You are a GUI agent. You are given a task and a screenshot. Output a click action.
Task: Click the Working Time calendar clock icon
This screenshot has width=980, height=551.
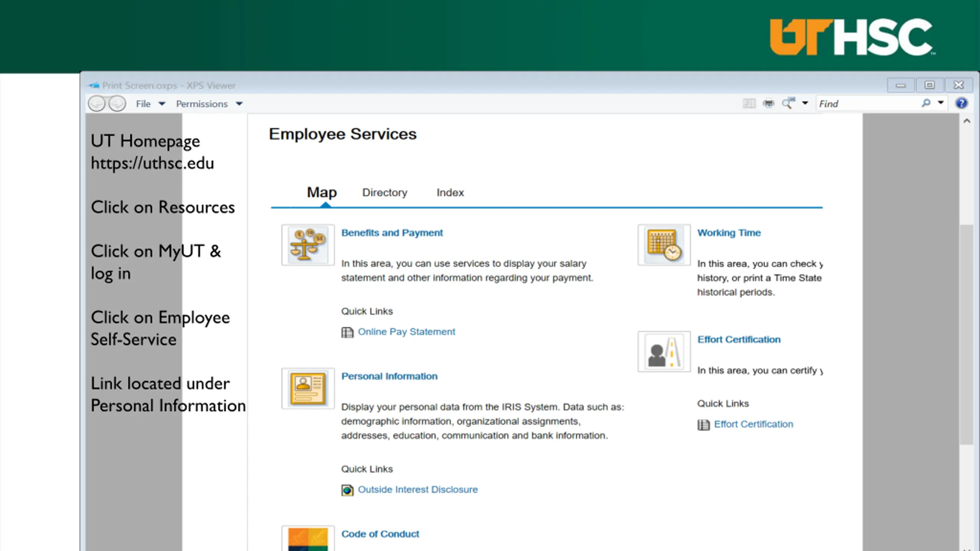664,245
